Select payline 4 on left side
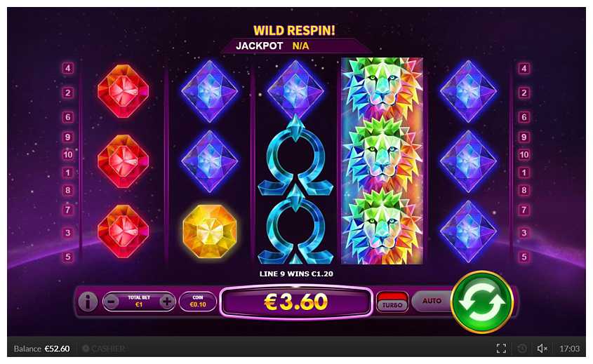 tap(67, 69)
